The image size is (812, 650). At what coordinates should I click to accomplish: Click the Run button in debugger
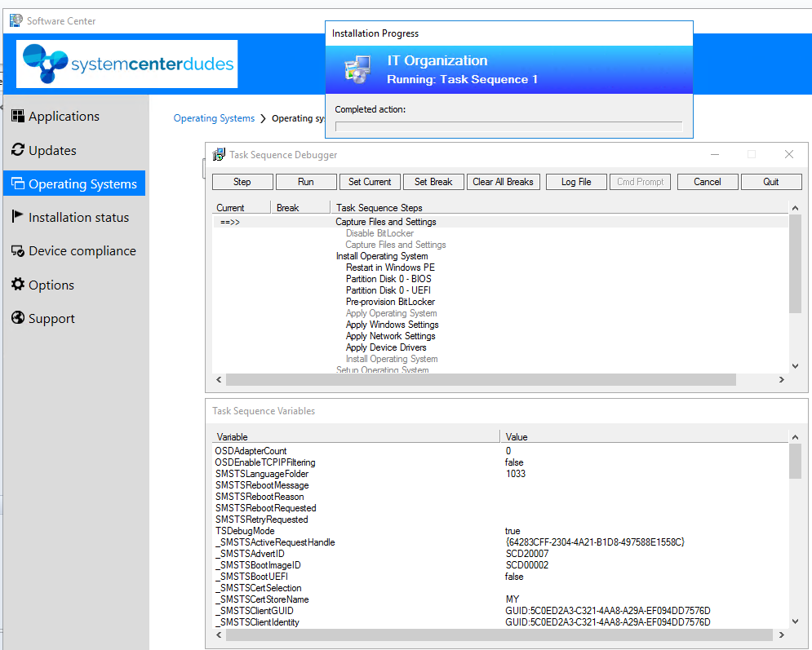click(306, 182)
